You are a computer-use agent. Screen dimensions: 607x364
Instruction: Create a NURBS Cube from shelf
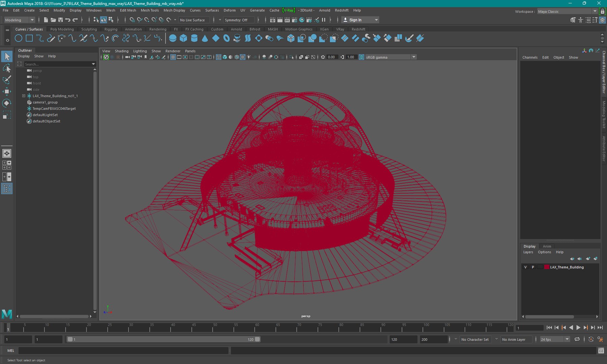click(x=183, y=38)
